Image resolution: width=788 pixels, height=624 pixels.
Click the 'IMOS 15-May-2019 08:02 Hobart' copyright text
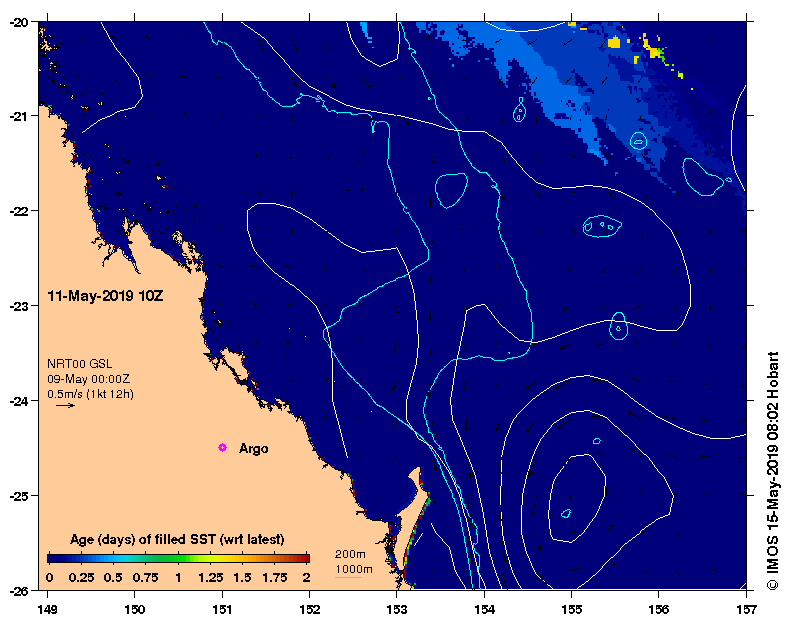[x=772, y=470]
